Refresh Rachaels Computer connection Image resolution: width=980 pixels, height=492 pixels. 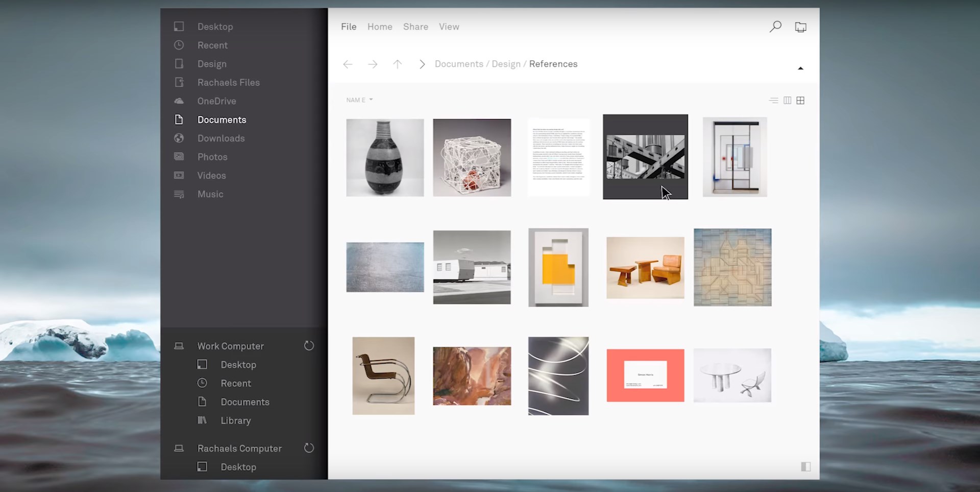tap(309, 448)
